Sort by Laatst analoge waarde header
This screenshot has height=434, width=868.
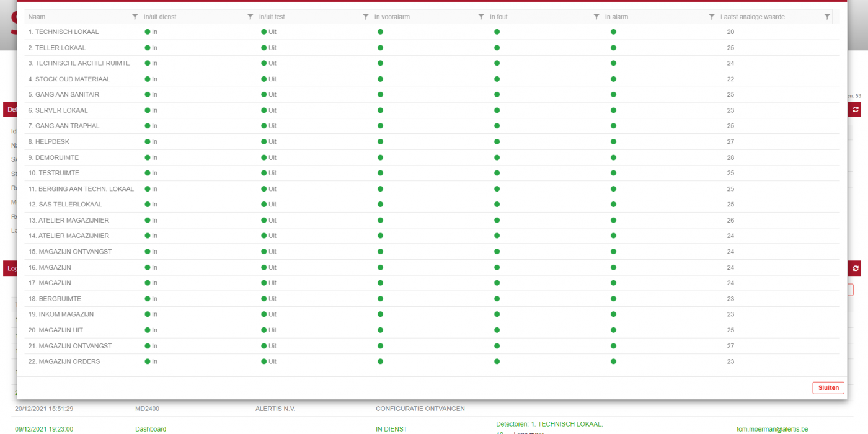(x=752, y=17)
